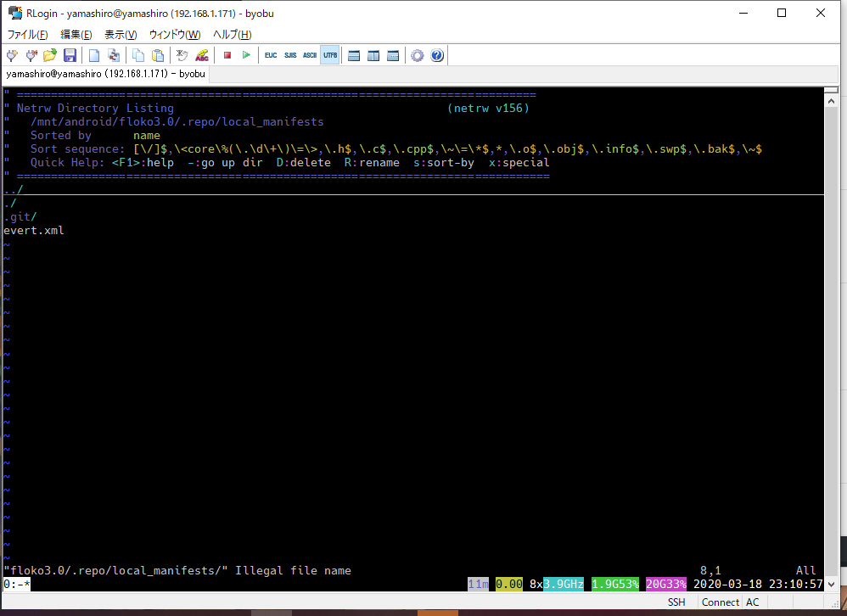Click the vertical split pane icon

tap(373, 55)
